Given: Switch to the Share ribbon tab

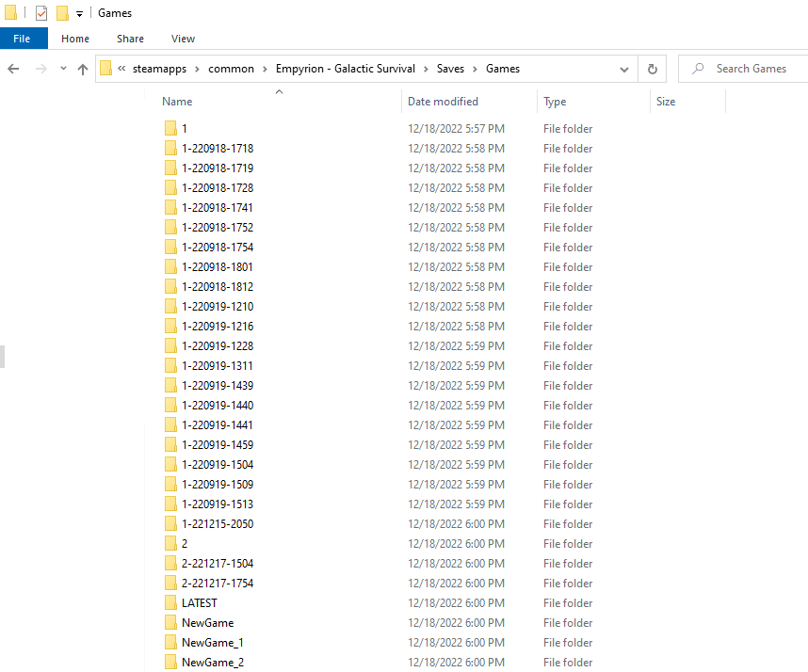Looking at the screenshot, I should (130, 39).
